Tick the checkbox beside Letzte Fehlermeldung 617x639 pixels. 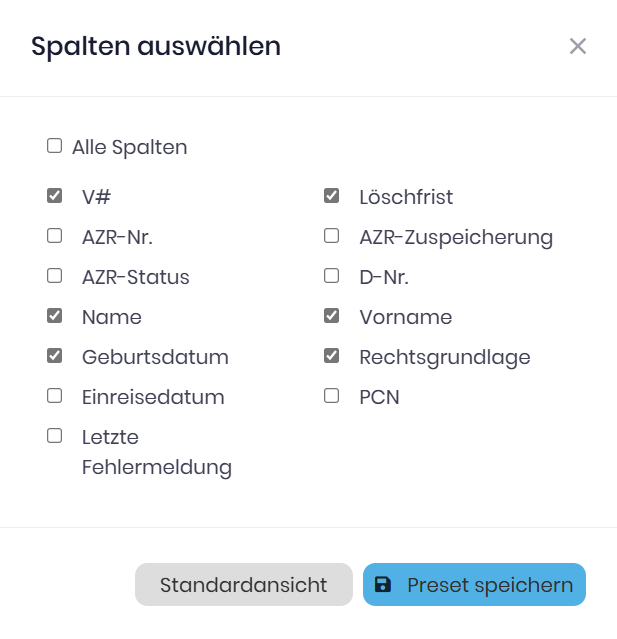54,436
